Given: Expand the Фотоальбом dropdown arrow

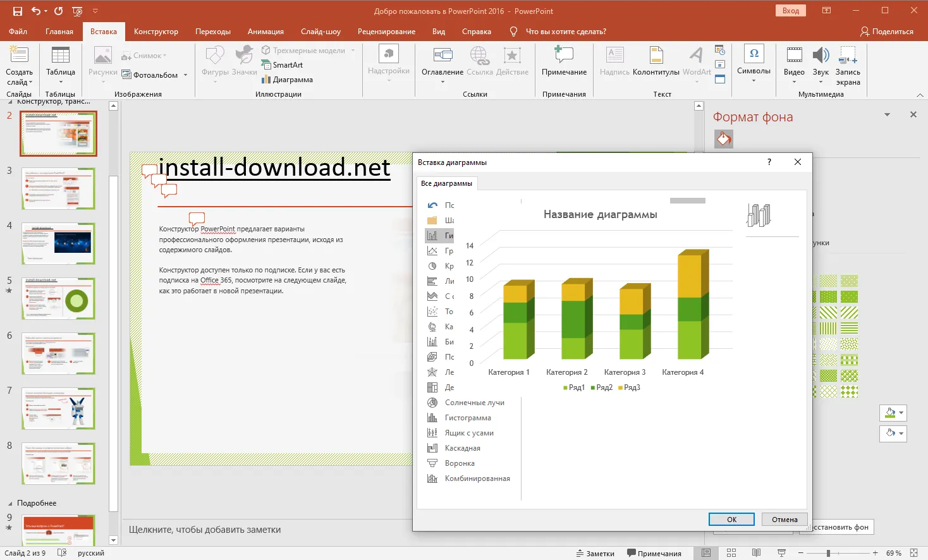Looking at the screenshot, I should pos(185,75).
